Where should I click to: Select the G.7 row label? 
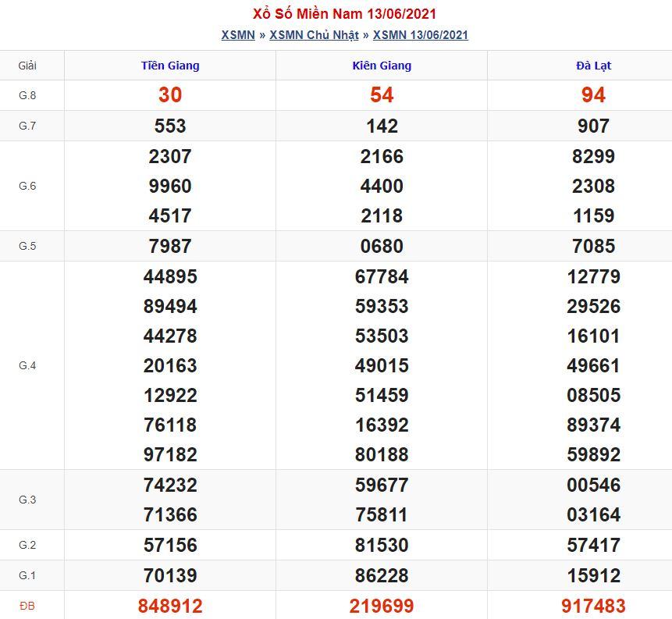[27, 126]
